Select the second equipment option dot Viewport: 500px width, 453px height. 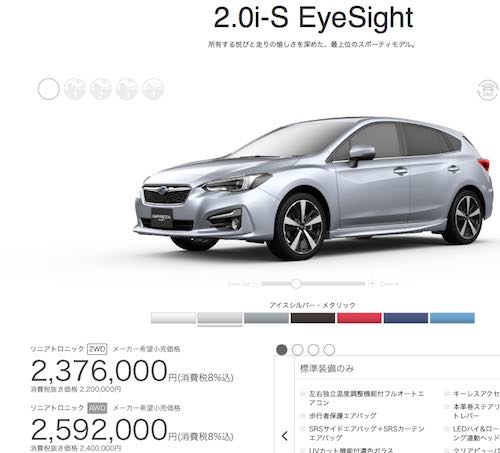tap(298, 350)
